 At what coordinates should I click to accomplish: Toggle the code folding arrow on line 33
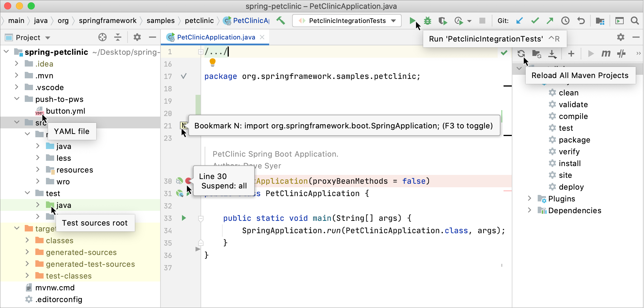(x=201, y=218)
